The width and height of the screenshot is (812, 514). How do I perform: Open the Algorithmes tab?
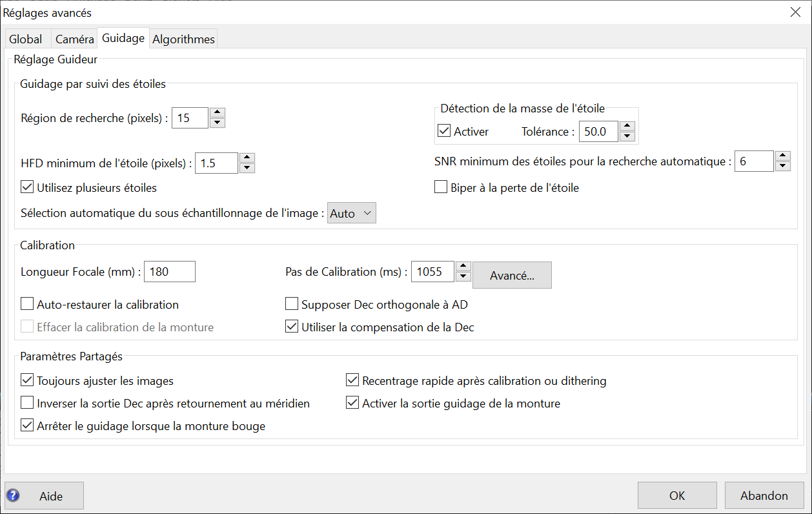[x=183, y=39]
